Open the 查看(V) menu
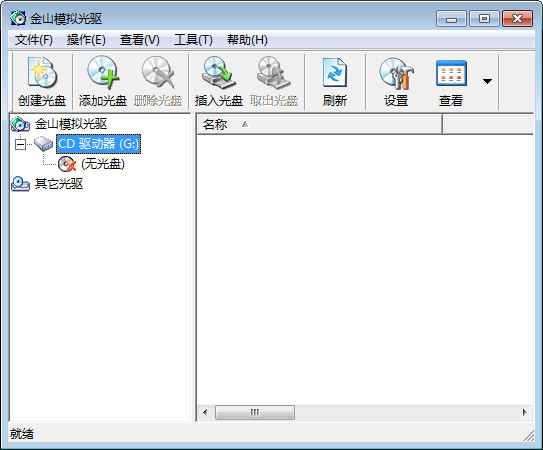Image resolution: width=543 pixels, height=450 pixels. point(140,40)
